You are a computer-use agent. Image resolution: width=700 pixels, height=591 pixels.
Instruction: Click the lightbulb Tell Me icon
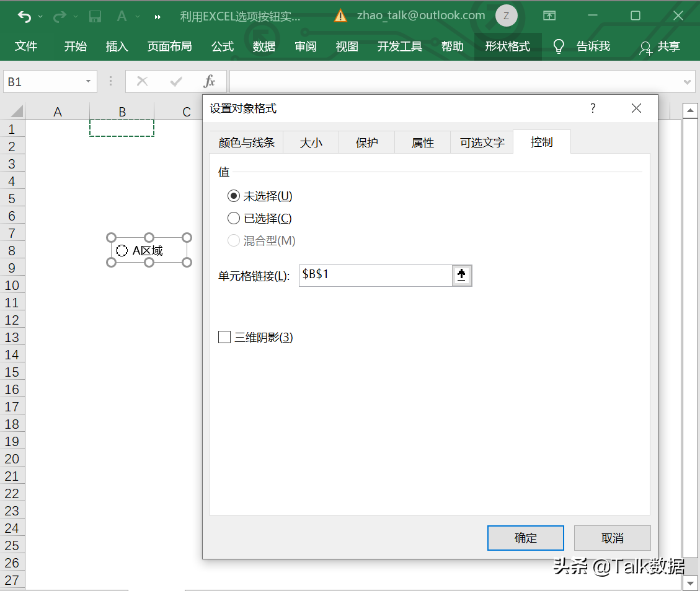point(559,46)
